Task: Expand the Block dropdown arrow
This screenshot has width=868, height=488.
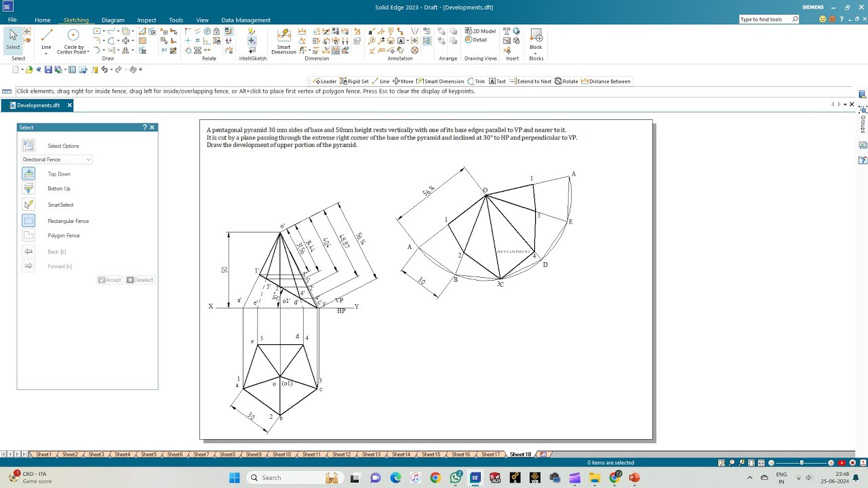Action: point(536,54)
